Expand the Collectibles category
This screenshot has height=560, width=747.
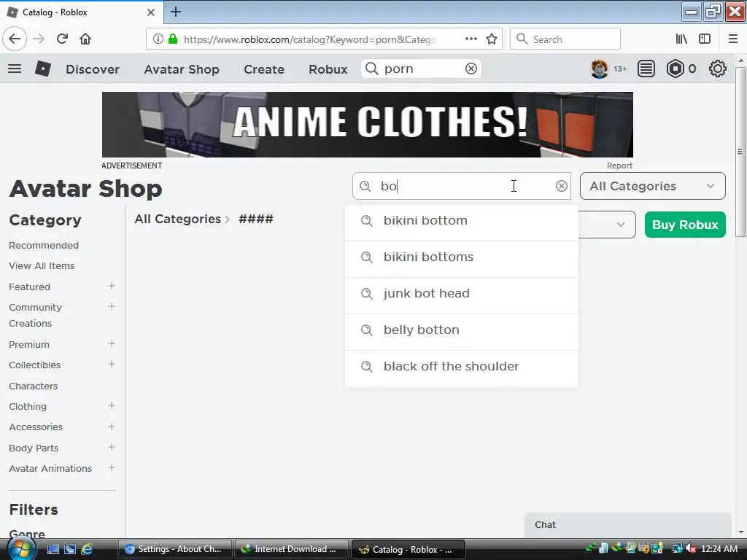[112, 364]
